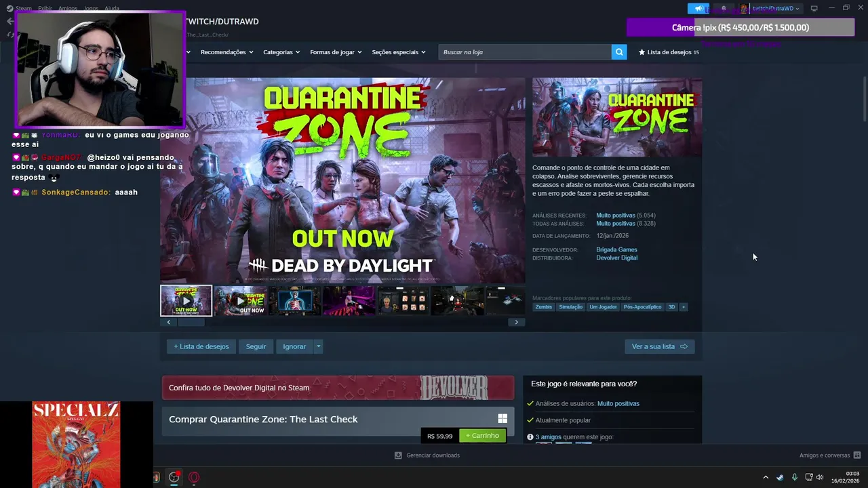Click the Gerenciar downloads icon
This screenshot has height=488, width=868.
(x=398, y=455)
